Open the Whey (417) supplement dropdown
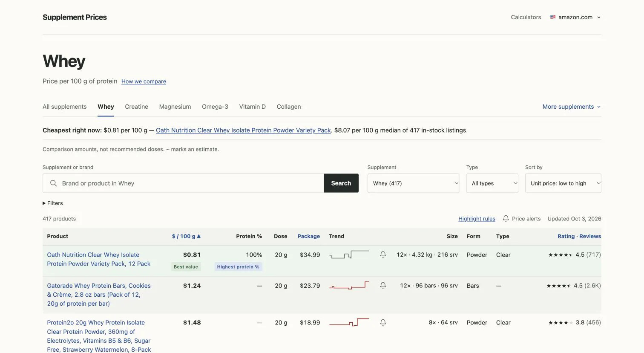This screenshot has width=644, height=353. pos(413,183)
